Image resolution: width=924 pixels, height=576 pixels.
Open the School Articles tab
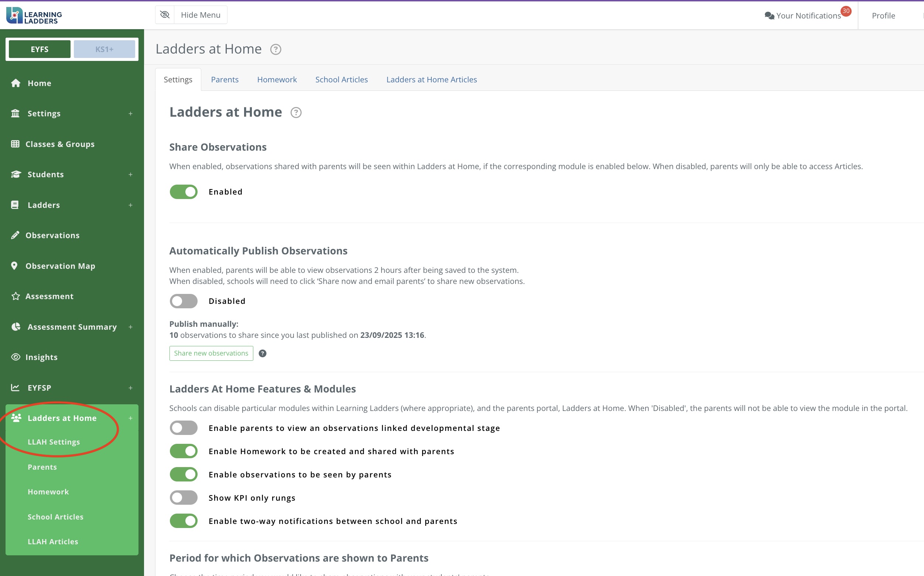tap(341, 80)
